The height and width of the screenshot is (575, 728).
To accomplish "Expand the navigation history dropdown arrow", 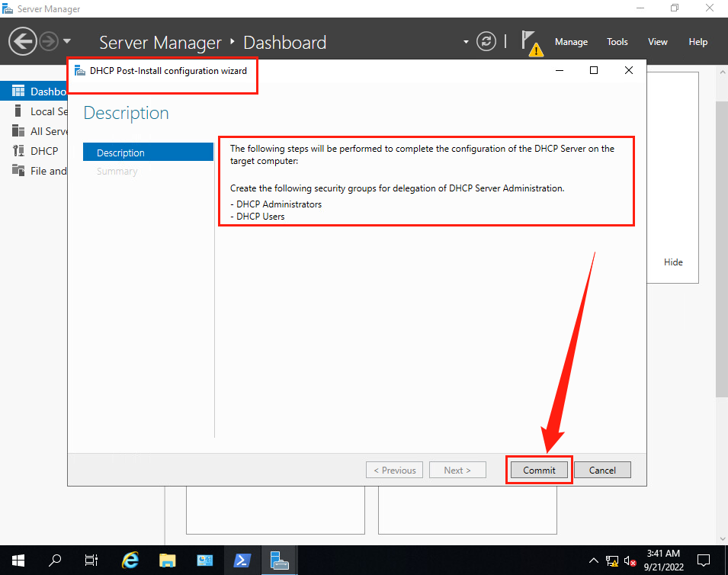I will (x=67, y=41).
